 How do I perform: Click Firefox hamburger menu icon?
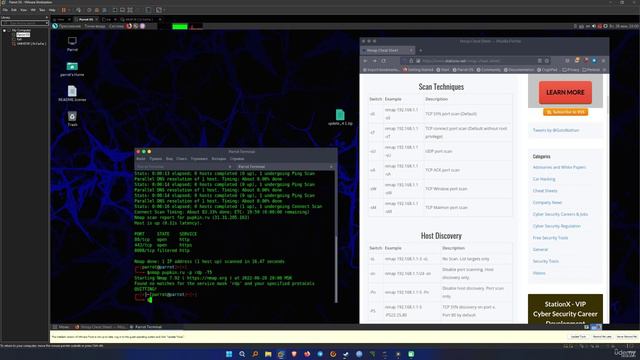(603, 61)
